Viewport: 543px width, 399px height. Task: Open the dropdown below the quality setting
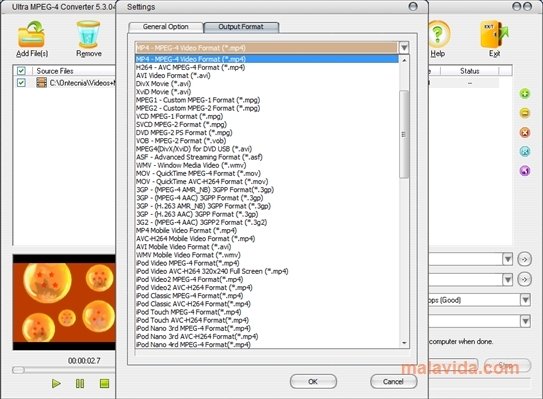[x=525, y=321]
